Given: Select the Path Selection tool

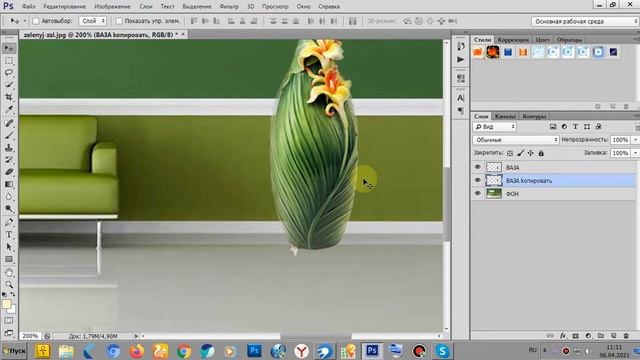Looking at the screenshot, I should tap(9, 247).
